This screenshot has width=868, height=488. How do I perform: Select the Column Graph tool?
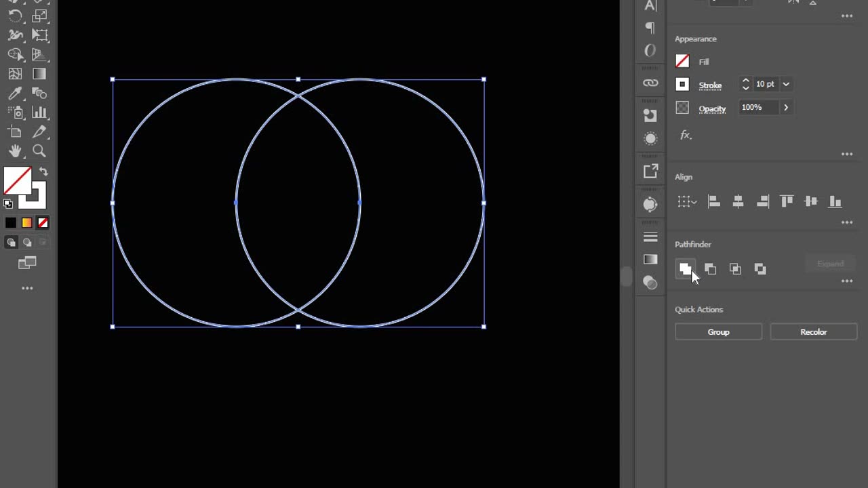pos(39,113)
